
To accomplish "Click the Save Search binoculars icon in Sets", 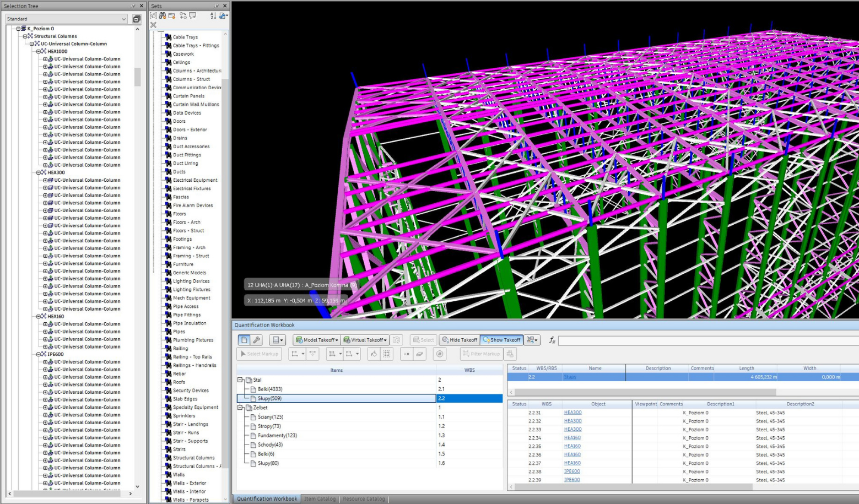I will [x=163, y=16].
